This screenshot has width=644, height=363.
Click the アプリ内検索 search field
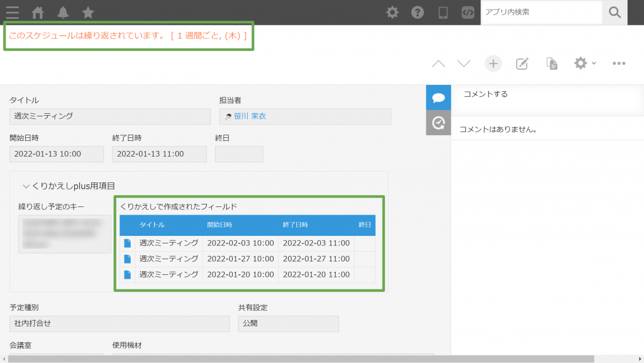(x=541, y=13)
